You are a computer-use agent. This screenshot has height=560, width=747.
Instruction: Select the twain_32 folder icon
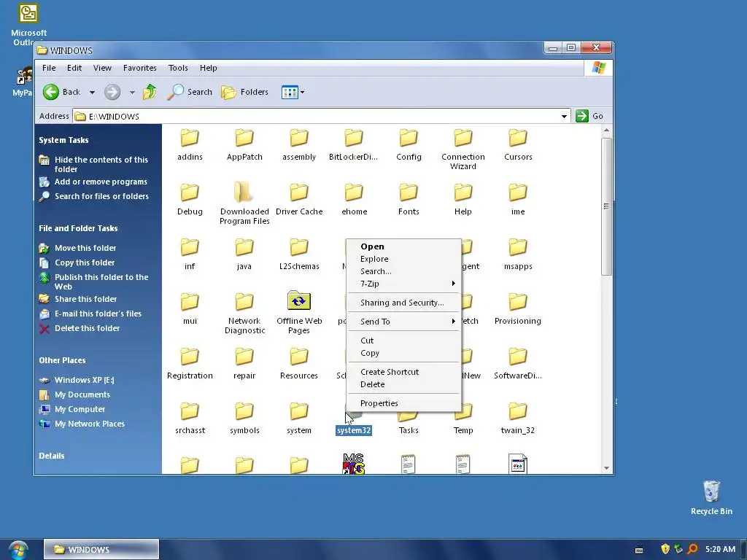pos(518,411)
